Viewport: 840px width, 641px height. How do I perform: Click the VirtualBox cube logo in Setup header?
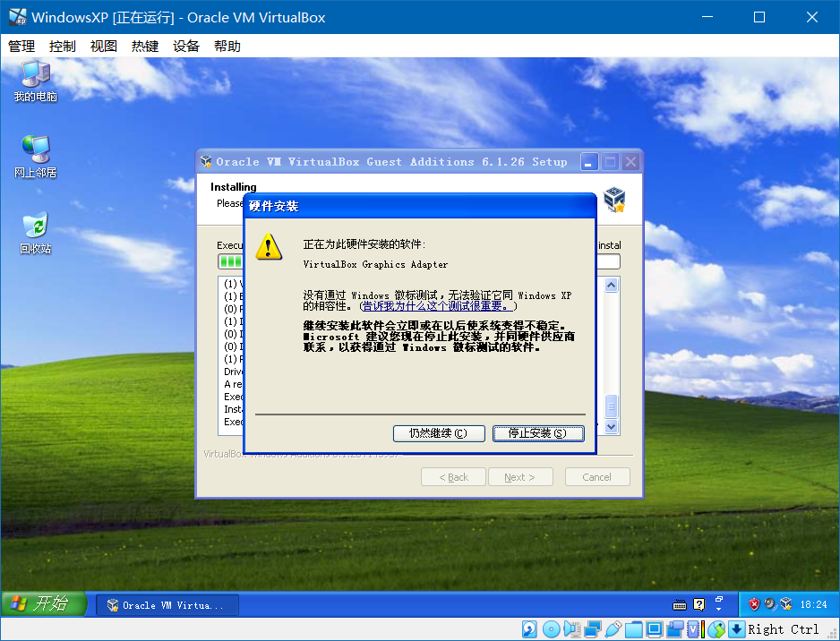click(x=614, y=200)
